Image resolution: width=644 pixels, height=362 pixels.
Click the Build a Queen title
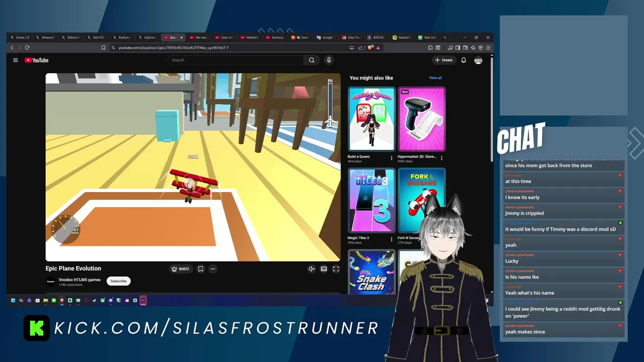click(359, 156)
